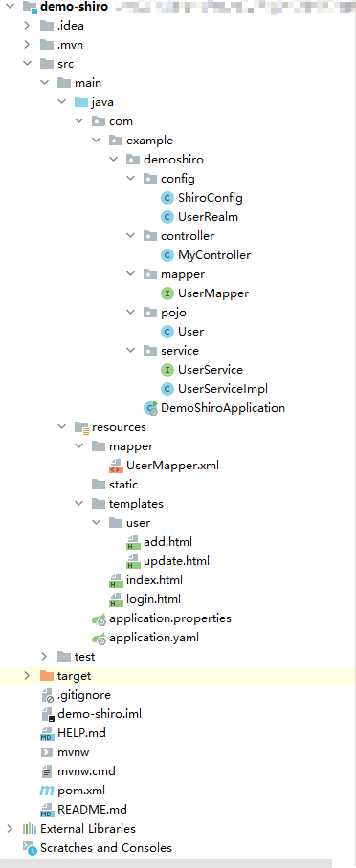Click the README.md markdown icon
The image size is (356, 868).
(47, 810)
